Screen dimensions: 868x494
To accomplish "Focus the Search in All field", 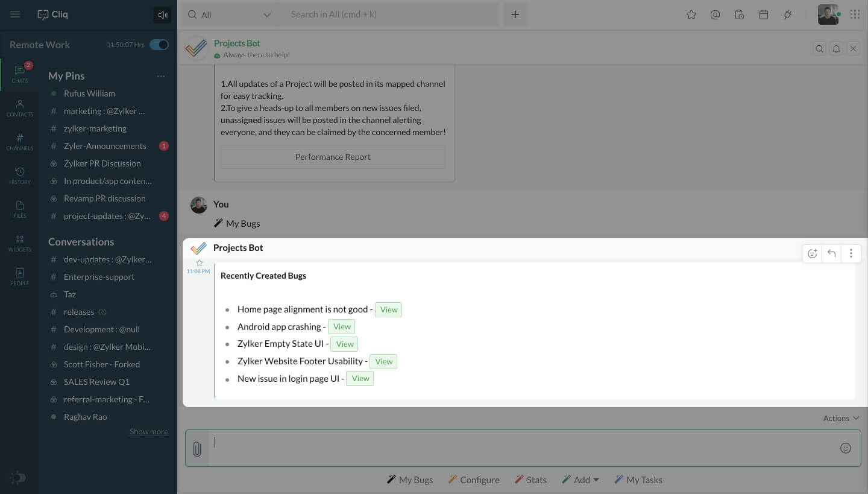I will click(x=389, y=15).
